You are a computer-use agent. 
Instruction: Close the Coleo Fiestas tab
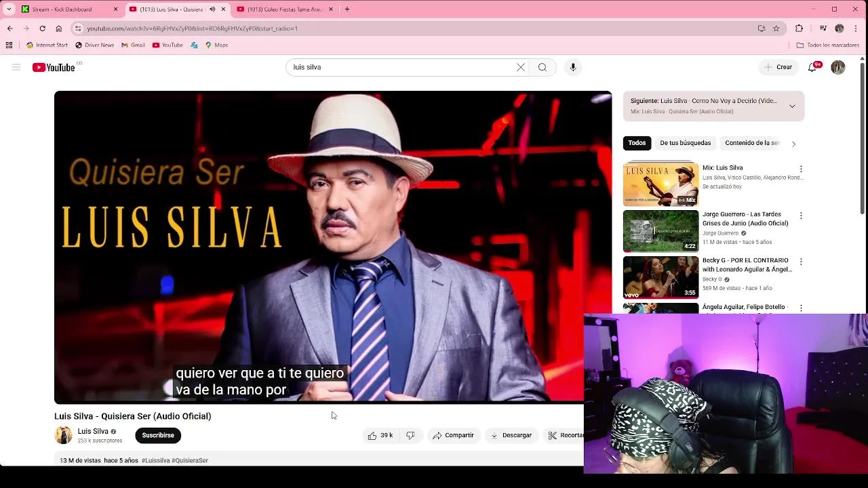tap(331, 9)
